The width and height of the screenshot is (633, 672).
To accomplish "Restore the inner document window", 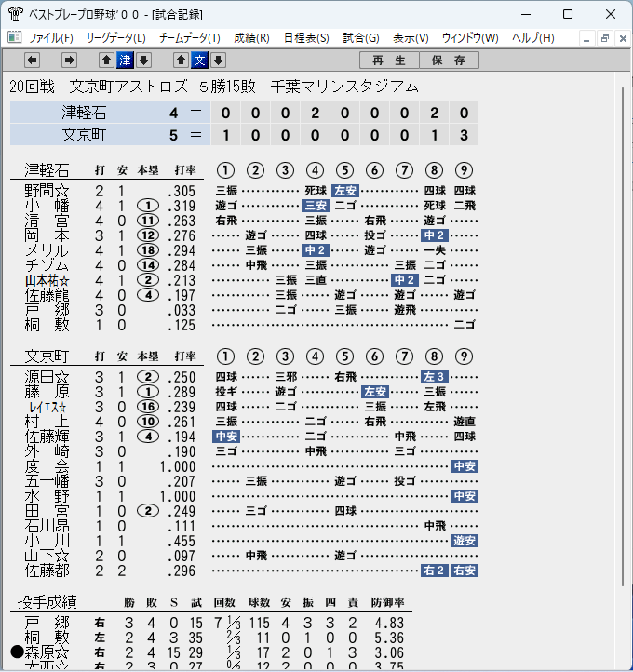I will coord(605,38).
